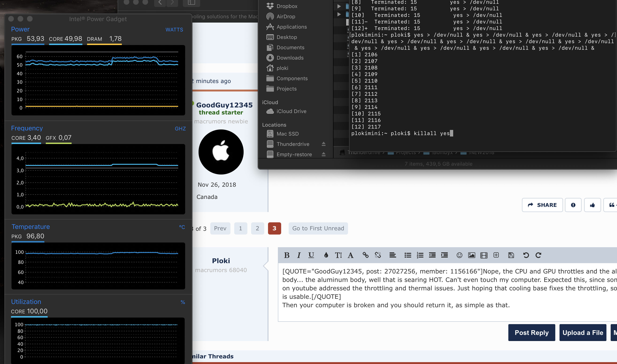The image size is (617, 364).
Task: Click the Ploki username link
Action: point(221,261)
